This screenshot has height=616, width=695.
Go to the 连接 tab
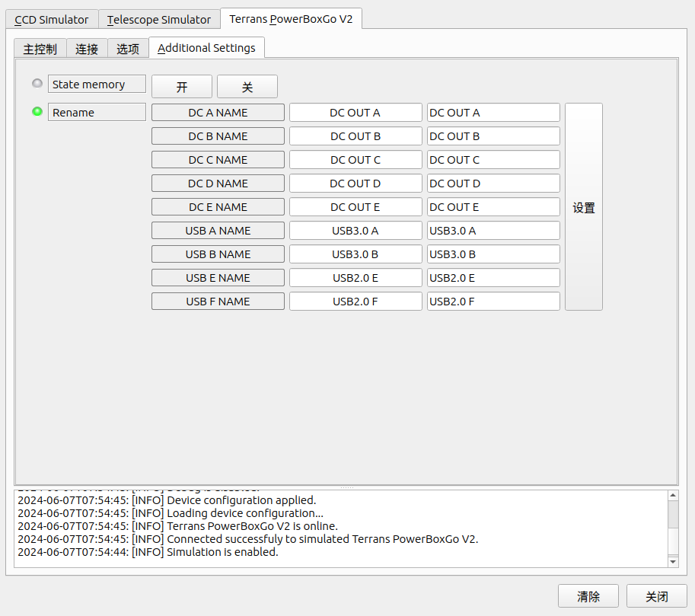[87, 49]
